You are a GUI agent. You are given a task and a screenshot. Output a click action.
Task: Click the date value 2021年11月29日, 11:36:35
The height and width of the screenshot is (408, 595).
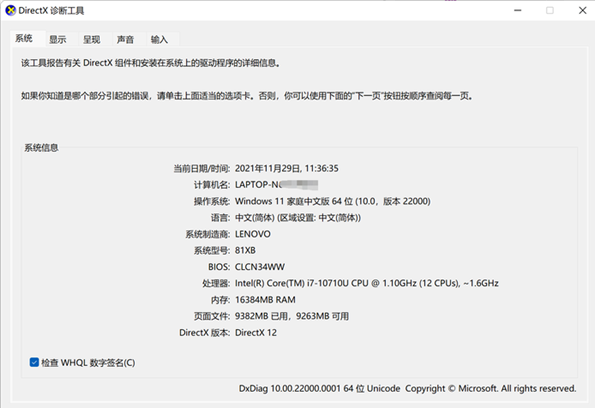(x=286, y=169)
